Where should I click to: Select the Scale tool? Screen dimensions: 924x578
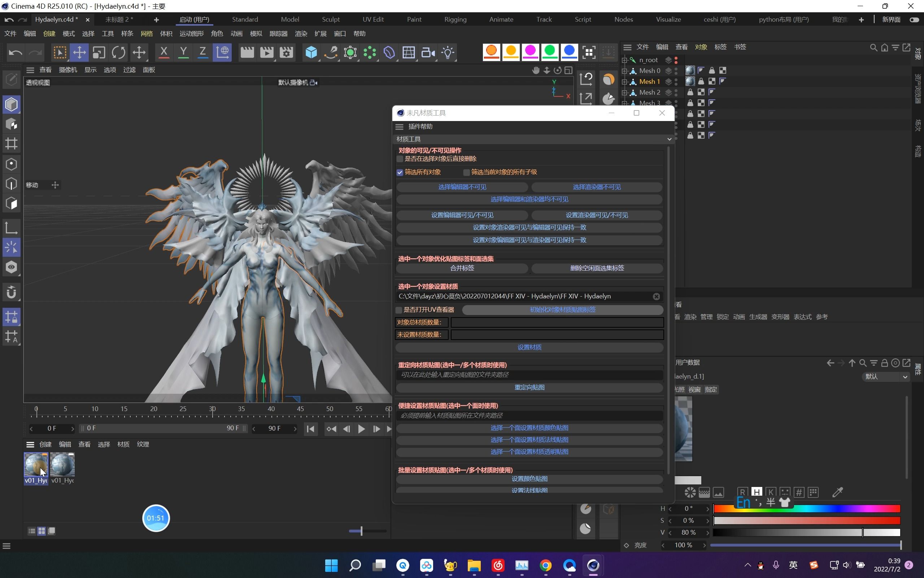pyautogui.click(x=99, y=52)
